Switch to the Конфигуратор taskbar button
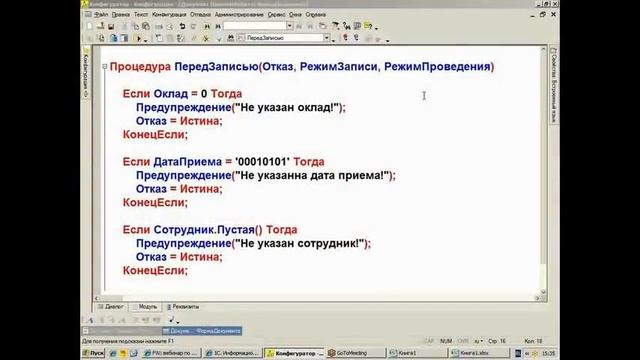This screenshot has height=360, width=640. (294, 353)
